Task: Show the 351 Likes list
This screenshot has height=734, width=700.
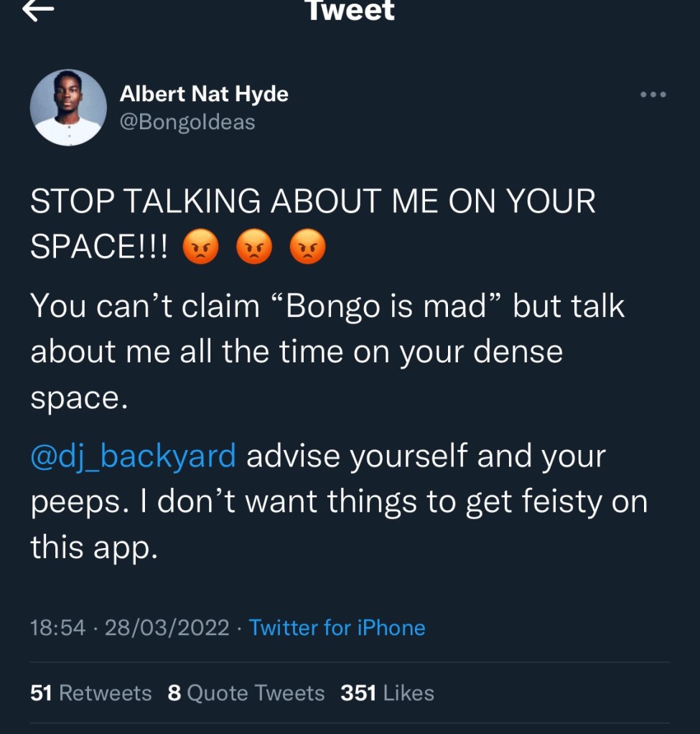Action: 387,693
